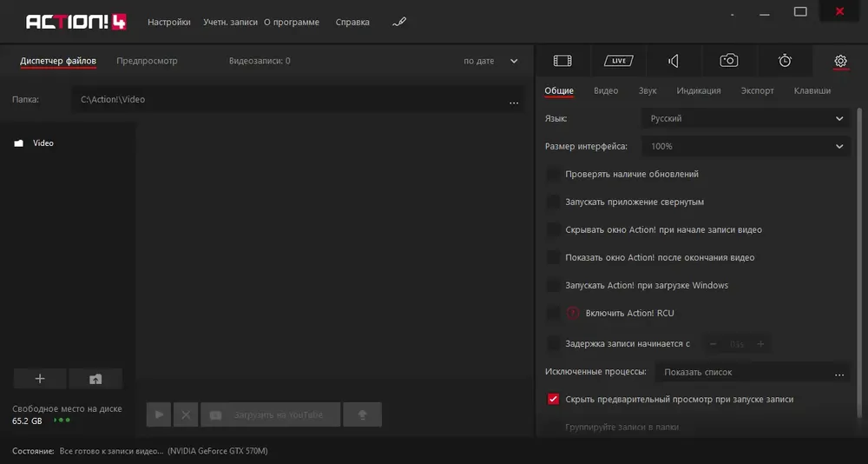This screenshot has width=868, height=464.
Task: Click the plus add folder button
Action: point(40,379)
